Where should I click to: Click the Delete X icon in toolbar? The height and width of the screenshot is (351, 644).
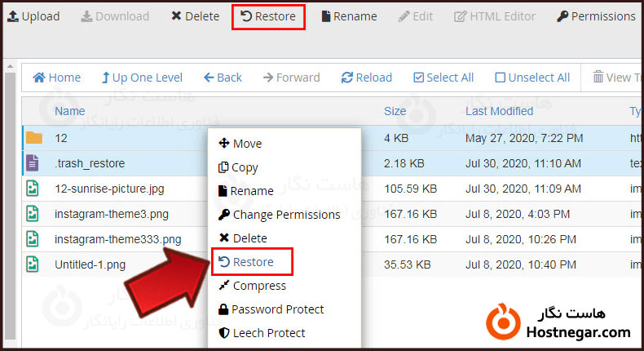click(176, 16)
